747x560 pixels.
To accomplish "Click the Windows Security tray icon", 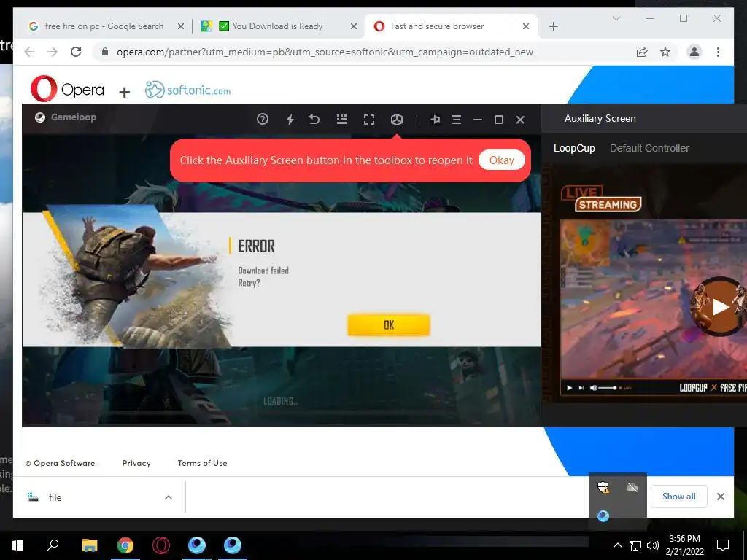I will pos(603,486).
